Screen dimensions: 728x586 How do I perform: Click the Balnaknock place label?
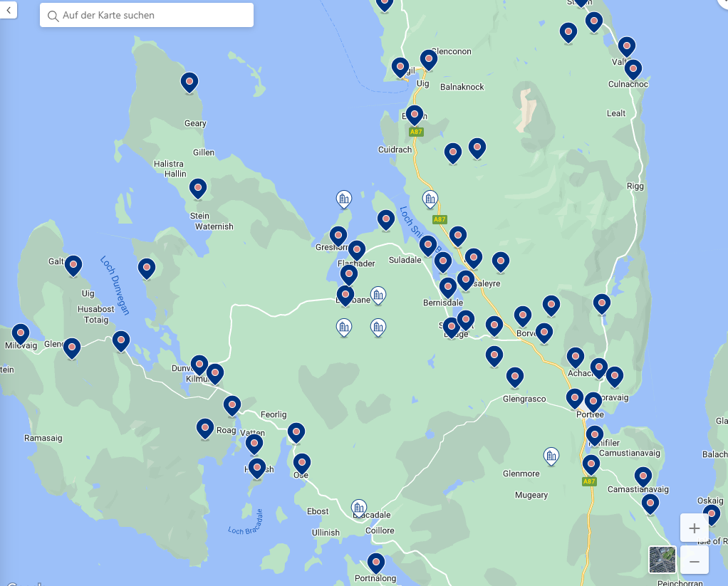(x=462, y=87)
